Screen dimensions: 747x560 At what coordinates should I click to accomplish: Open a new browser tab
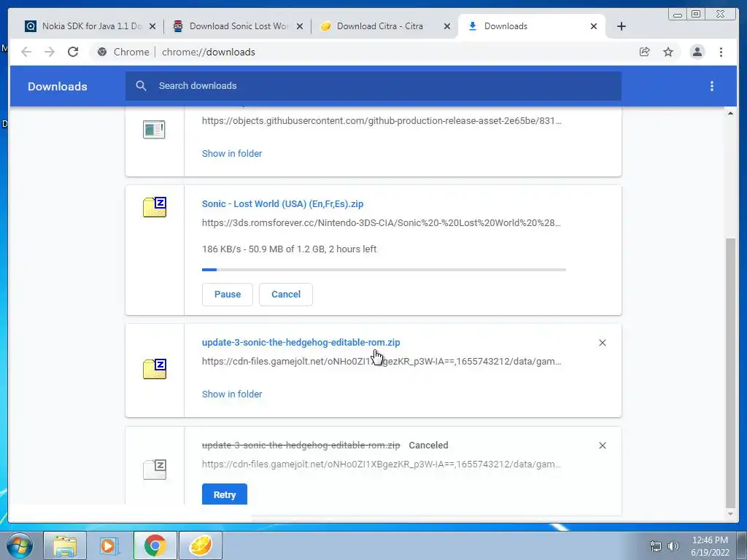tap(622, 26)
